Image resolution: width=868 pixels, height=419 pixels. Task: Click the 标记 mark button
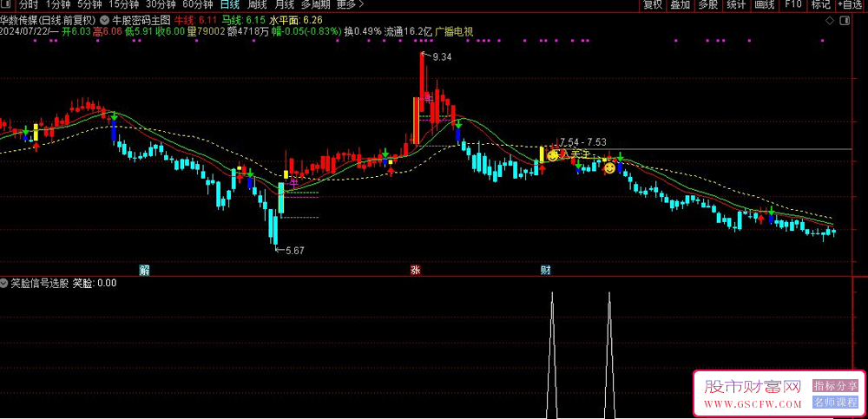click(821, 5)
